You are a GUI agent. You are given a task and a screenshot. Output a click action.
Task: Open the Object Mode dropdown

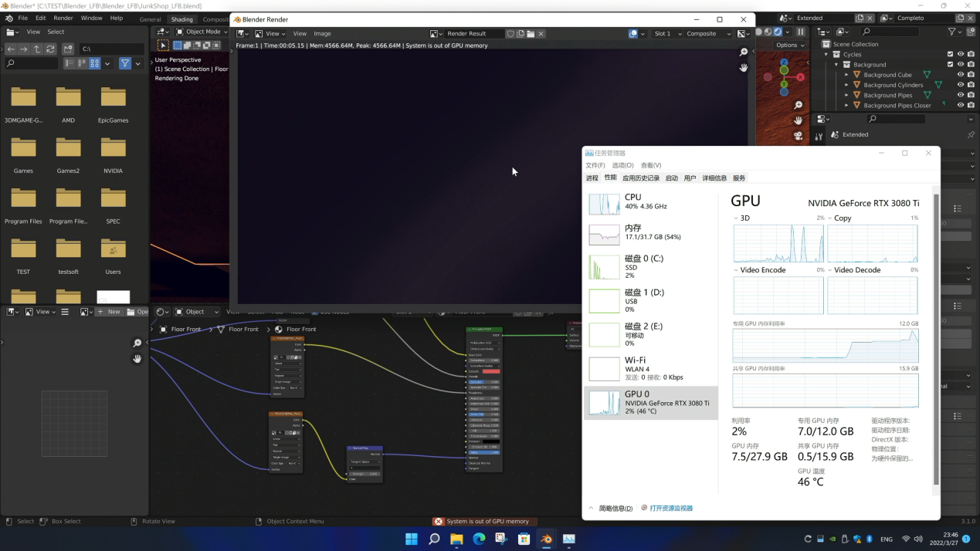pyautogui.click(x=202, y=32)
